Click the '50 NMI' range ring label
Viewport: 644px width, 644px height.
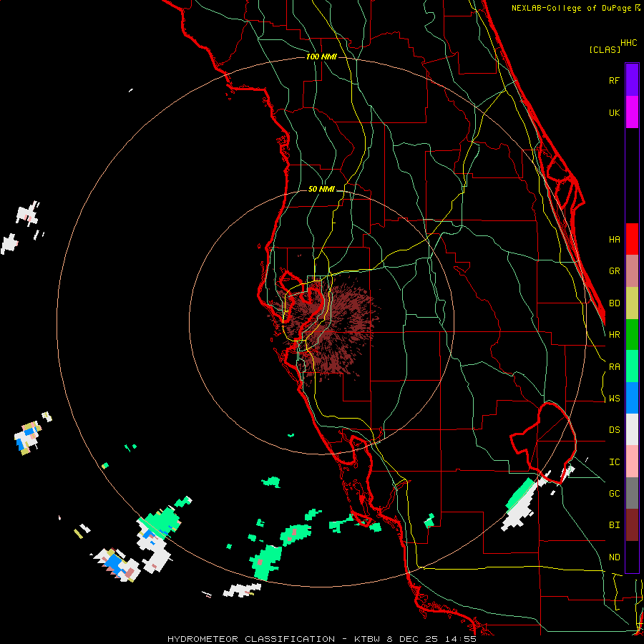(x=321, y=190)
